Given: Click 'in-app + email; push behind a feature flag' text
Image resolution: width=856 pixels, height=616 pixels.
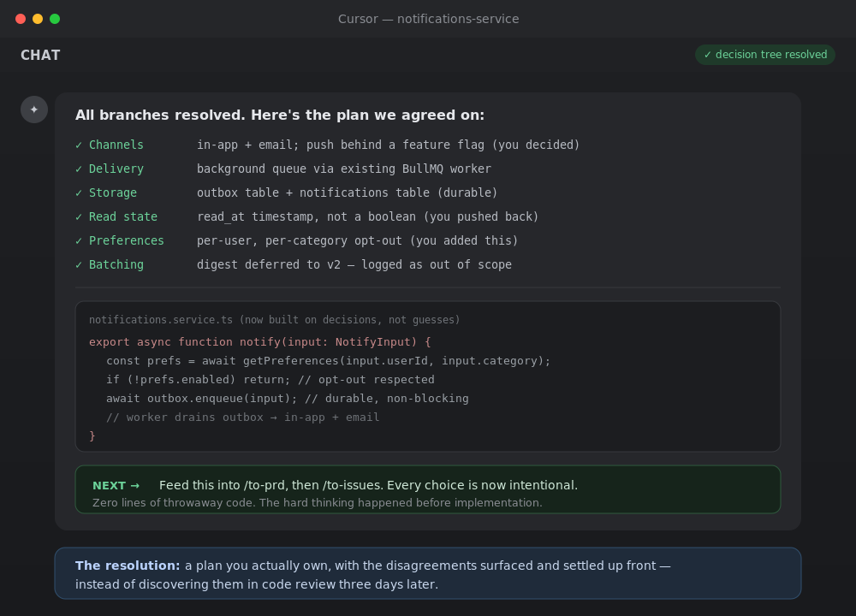Looking at the screenshot, I should point(341,145).
